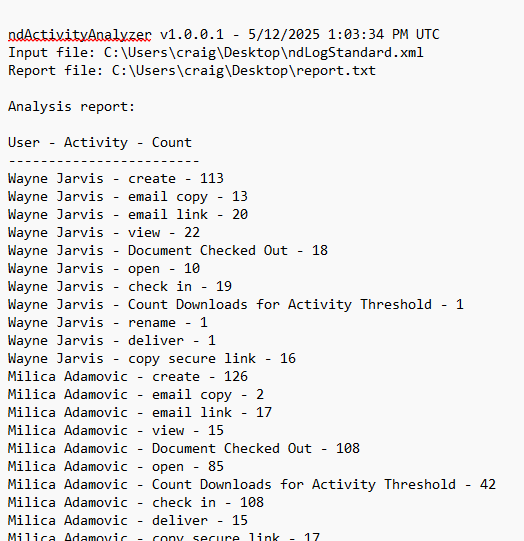The height and width of the screenshot is (541, 524).
Task: Click Wayne Jarvis copy secure link line
Action: pyautogui.click(x=152, y=358)
